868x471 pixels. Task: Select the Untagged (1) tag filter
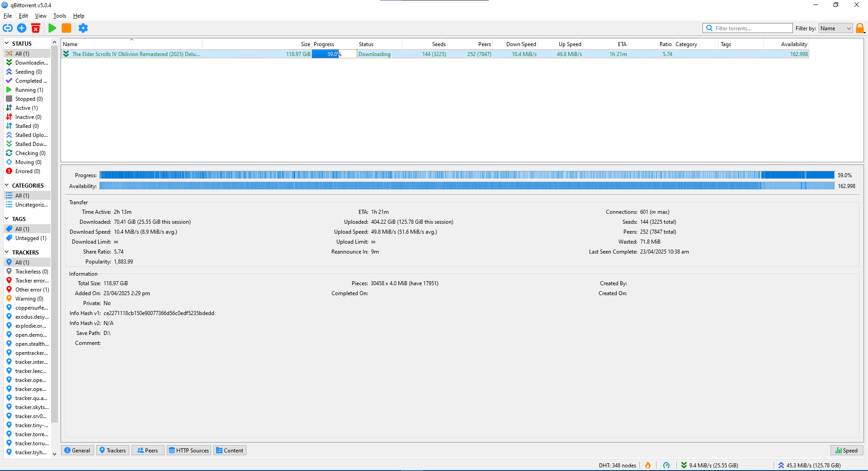[x=27, y=238]
